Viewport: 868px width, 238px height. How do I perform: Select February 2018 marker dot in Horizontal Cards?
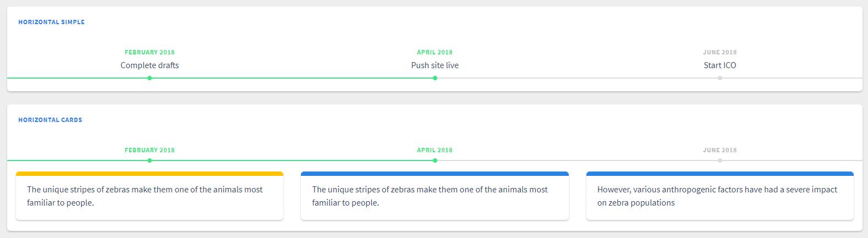[x=150, y=160]
